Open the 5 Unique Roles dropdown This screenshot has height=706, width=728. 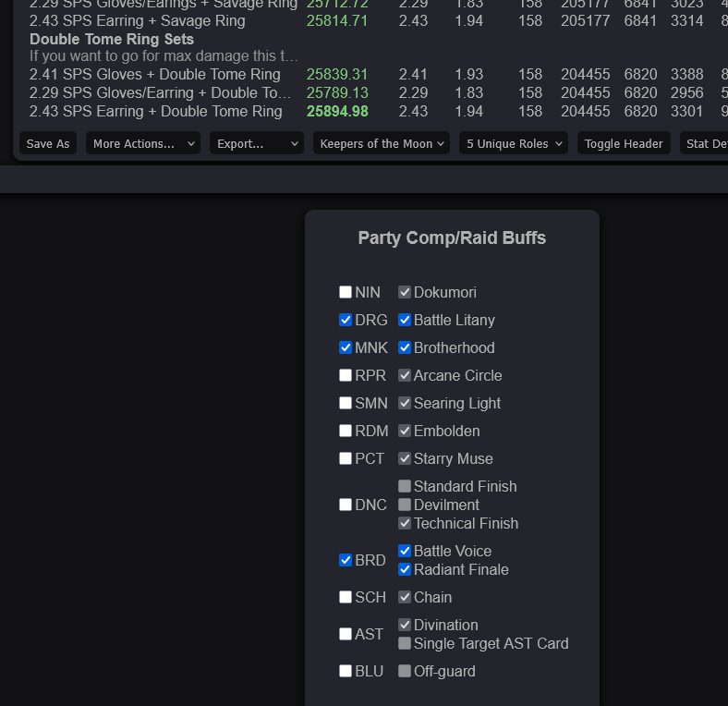(x=514, y=143)
